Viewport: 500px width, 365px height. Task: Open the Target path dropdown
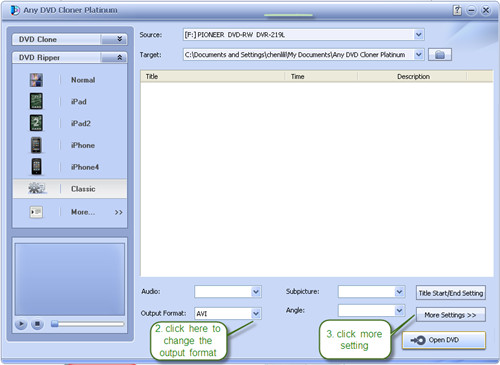[419, 55]
